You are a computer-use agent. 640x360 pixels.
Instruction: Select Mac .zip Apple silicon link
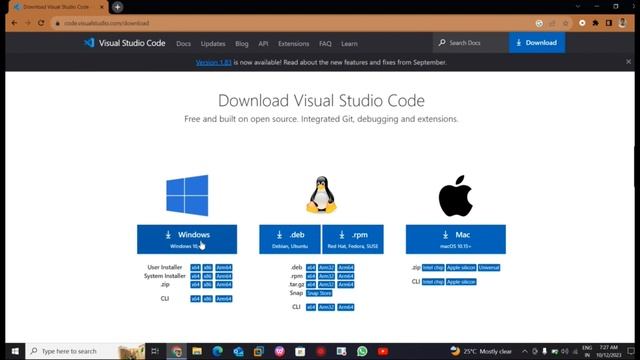point(461,267)
